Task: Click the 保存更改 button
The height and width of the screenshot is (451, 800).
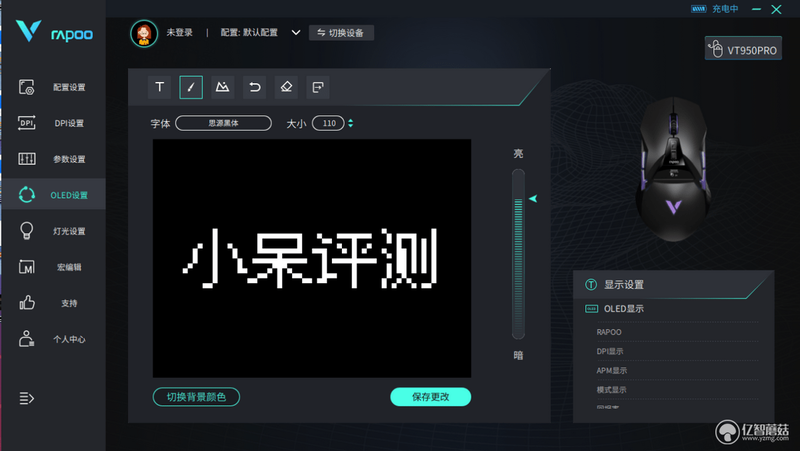Action: click(x=431, y=397)
